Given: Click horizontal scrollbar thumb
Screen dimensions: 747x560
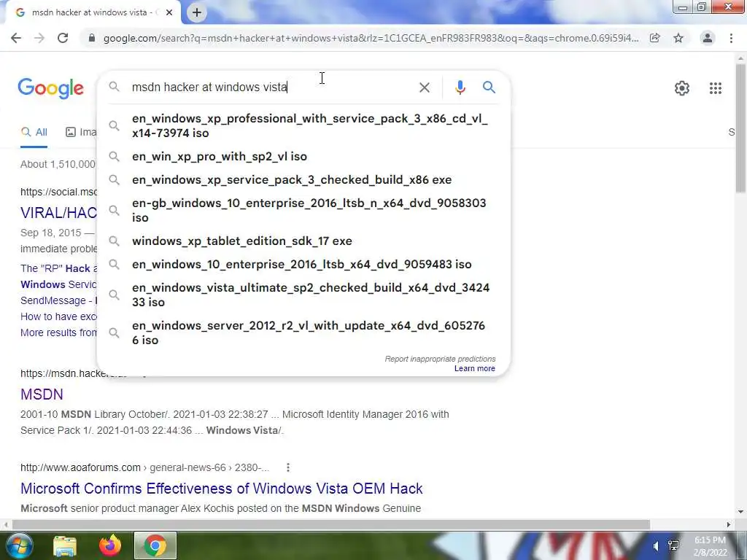Looking at the screenshot, I should (330, 524).
